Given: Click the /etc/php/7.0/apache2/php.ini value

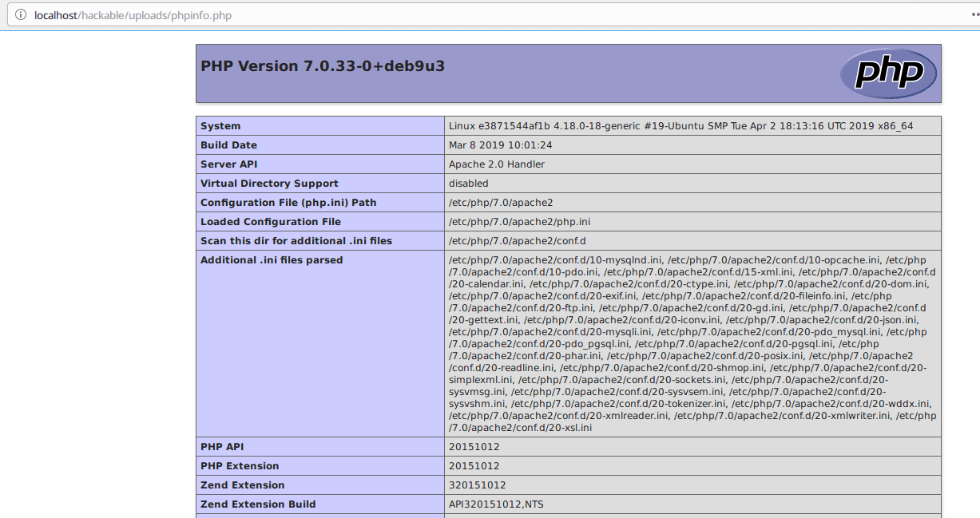Looking at the screenshot, I should point(520,222).
